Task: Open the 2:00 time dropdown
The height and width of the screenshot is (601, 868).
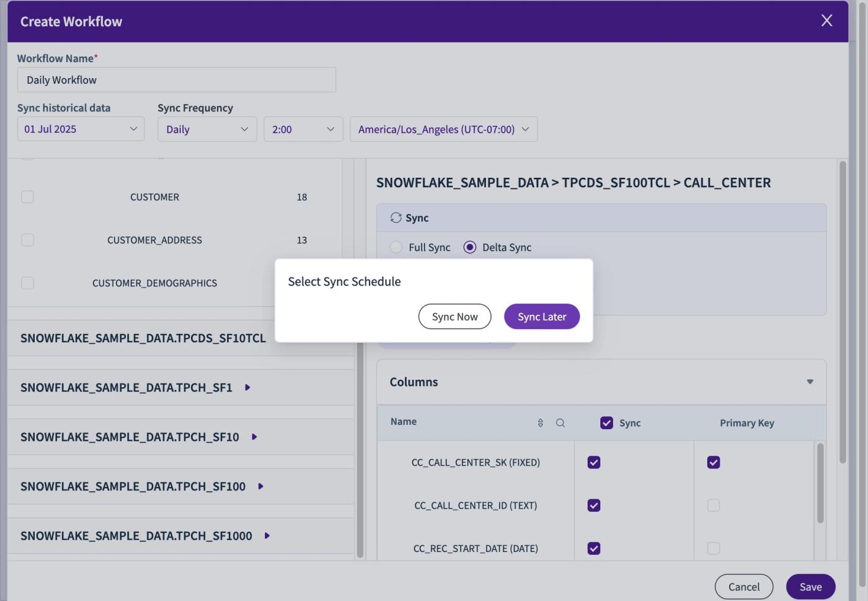Action: click(x=303, y=129)
